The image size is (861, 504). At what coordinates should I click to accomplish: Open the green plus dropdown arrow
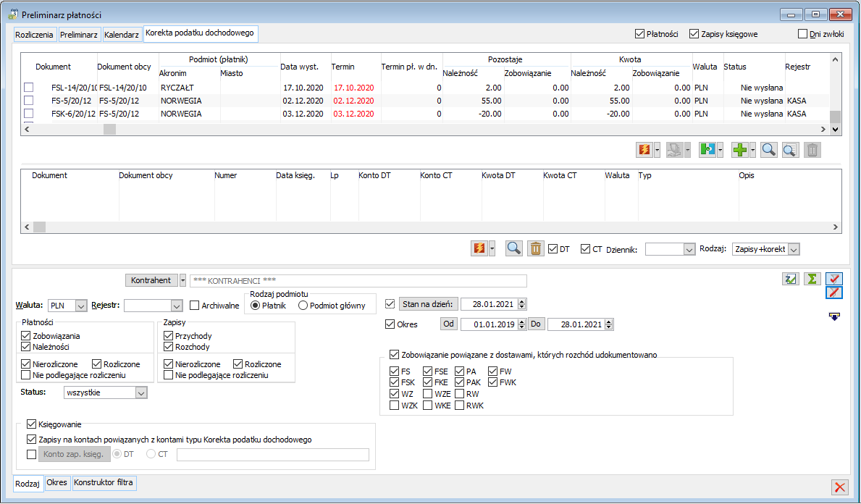click(x=752, y=150)
